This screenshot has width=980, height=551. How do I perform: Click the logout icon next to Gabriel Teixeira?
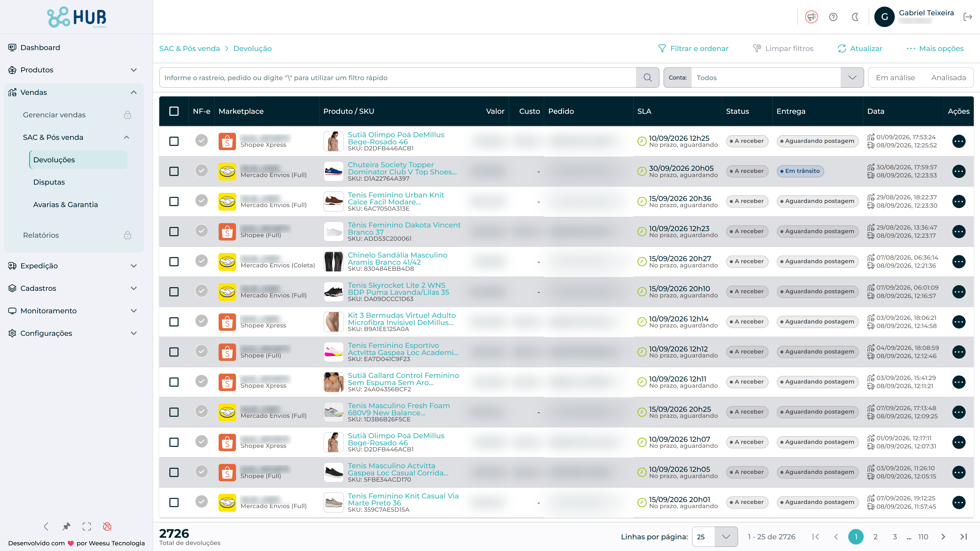coord(968,17)
